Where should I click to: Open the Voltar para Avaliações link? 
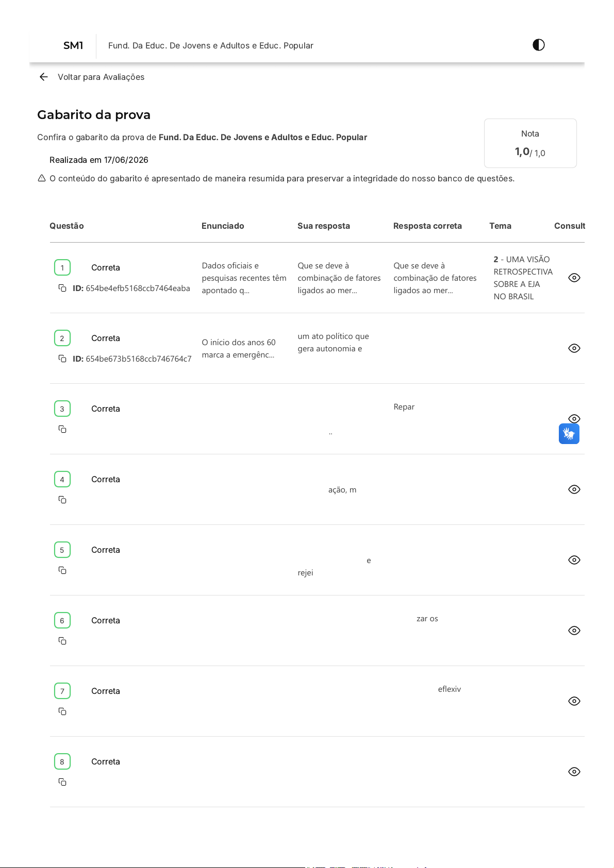101,77
